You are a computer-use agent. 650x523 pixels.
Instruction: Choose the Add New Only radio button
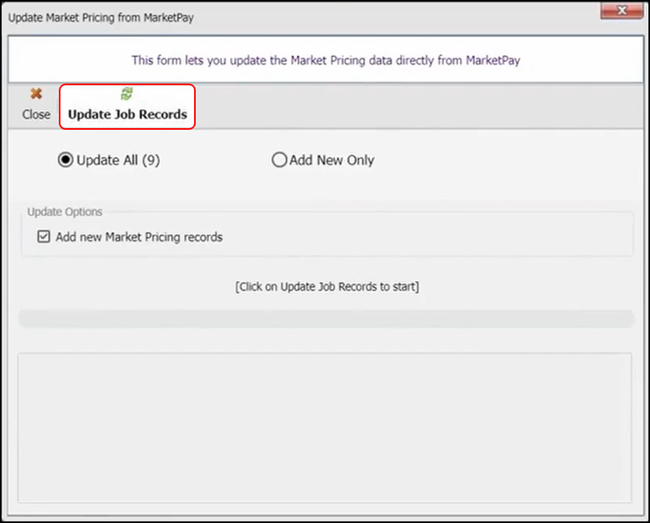(279, 160)
